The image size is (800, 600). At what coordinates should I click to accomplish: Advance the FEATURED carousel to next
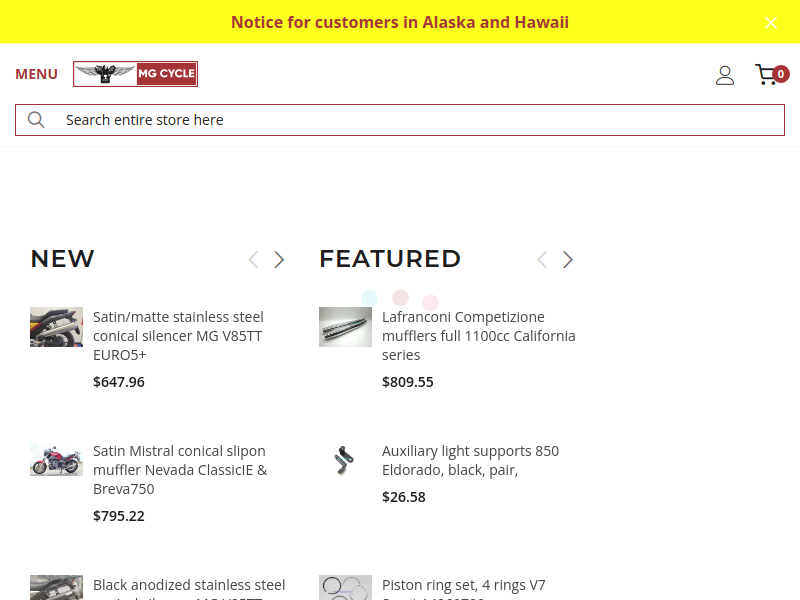tap(567, 260)
